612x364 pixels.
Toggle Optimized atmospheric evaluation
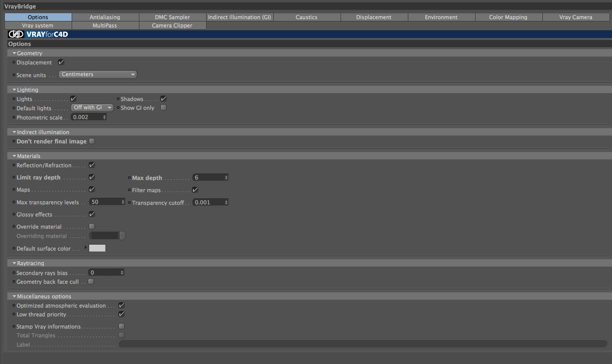pos(122,306)
